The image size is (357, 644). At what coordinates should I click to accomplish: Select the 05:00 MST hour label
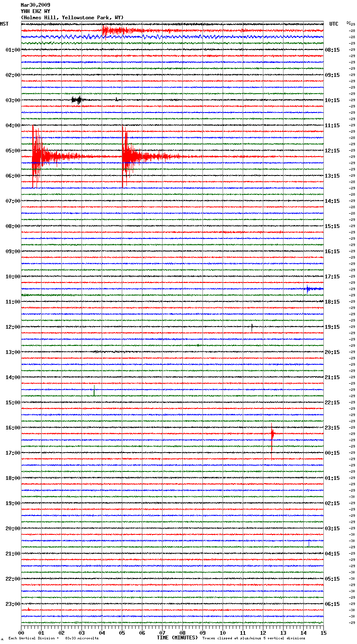click(13, 151)
